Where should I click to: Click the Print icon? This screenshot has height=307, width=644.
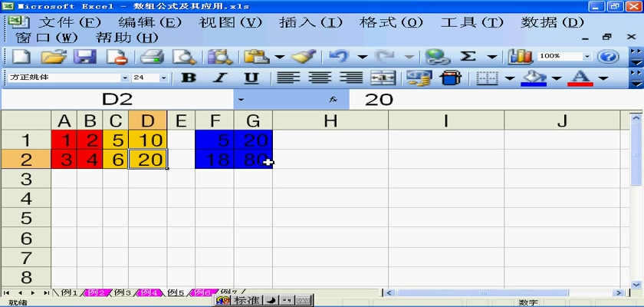pyautogui.click(x=152, y=57)
